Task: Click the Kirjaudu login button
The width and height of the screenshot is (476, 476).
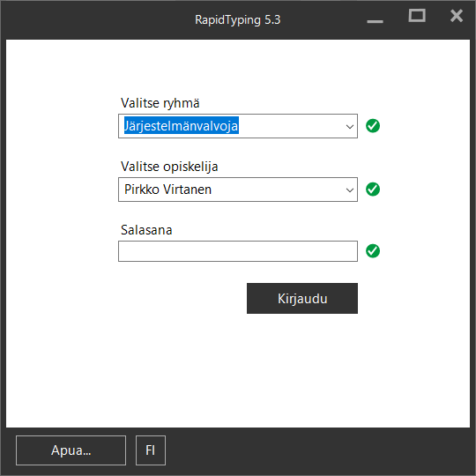Action: point(302,299)
